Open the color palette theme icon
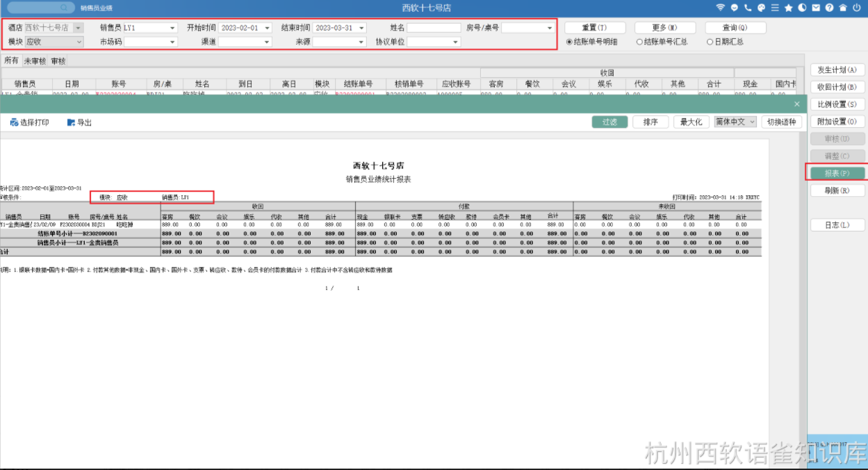This screenshot has width=868, height=470. click(x=761, y=8)
